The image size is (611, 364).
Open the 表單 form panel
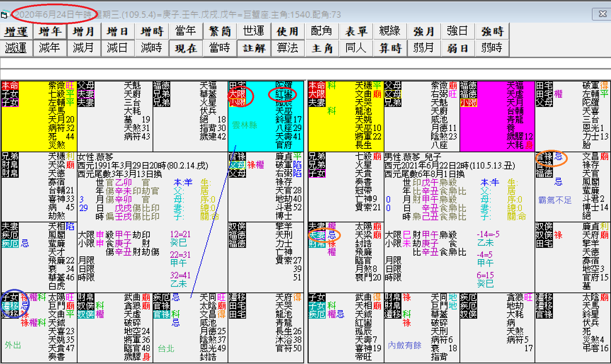(x=356, y=31)
